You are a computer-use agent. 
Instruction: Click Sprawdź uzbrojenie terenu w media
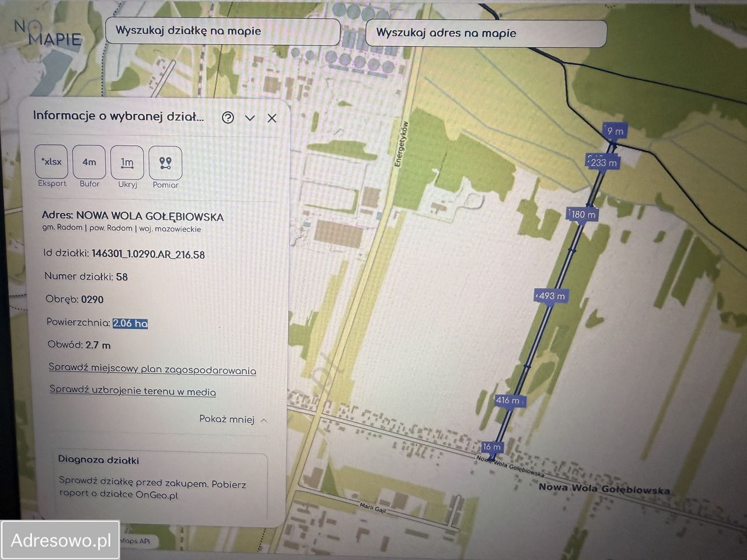coord(132,391)
